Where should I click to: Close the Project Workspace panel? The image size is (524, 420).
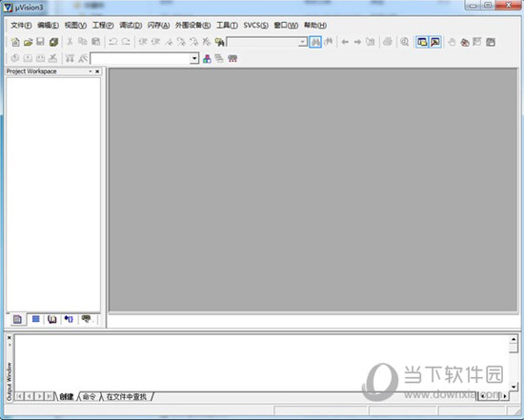click(x=97, y=71)
